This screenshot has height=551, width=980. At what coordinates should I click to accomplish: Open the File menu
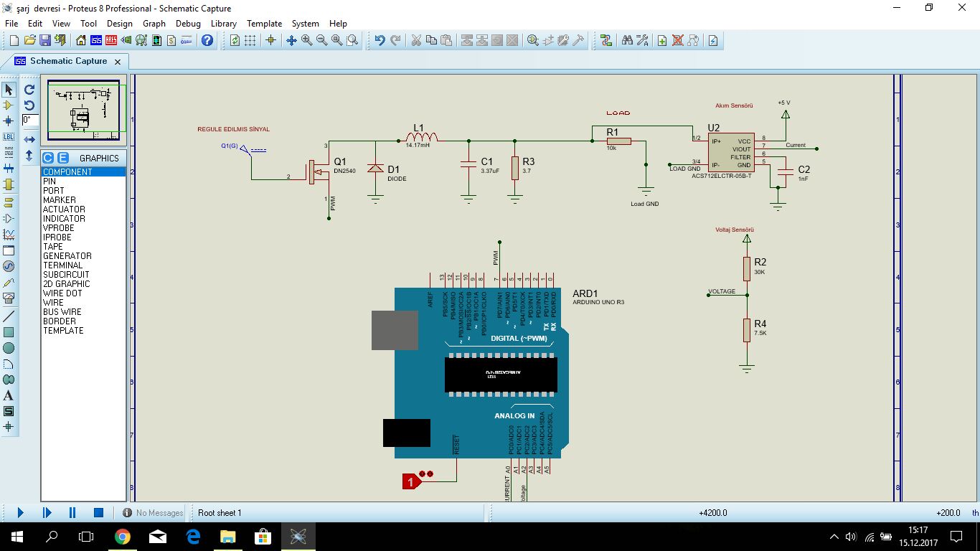11,24
